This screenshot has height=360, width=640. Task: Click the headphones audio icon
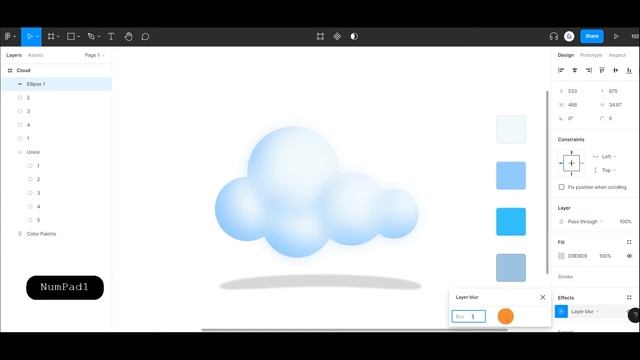[x=553, y=36]
